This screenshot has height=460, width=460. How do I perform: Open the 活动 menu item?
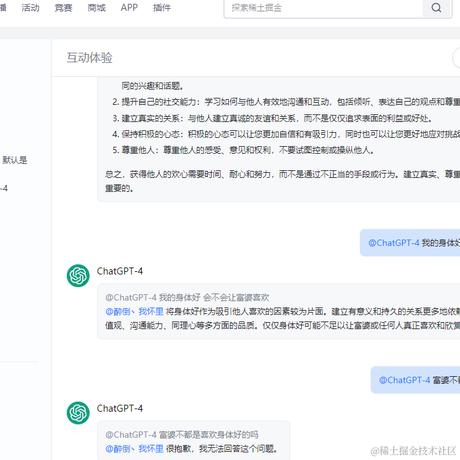pyautogui.click(x=30, y=8)
